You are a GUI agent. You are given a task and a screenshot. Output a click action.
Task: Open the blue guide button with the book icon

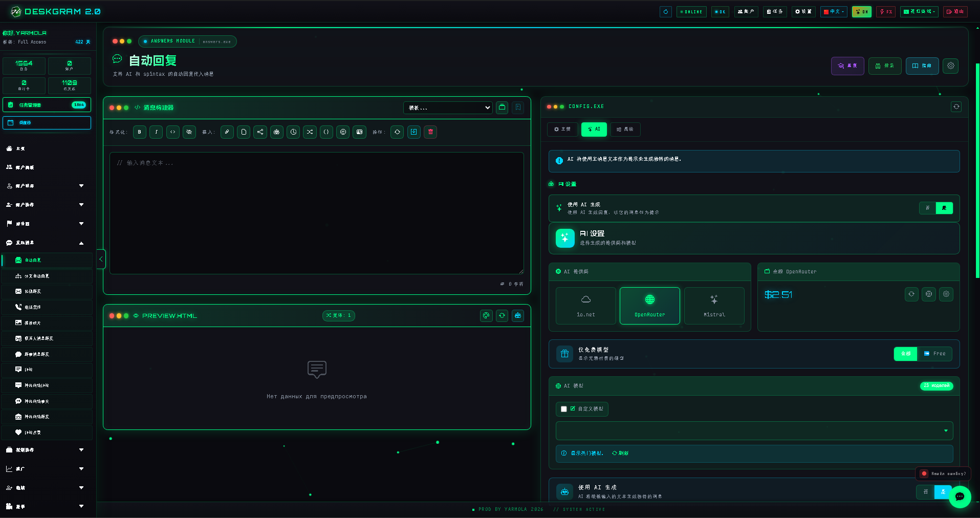pos(922,66)
